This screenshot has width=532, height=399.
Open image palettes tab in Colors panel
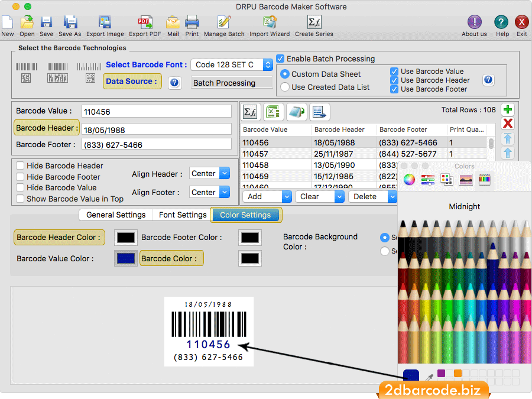tap(466, 179)
